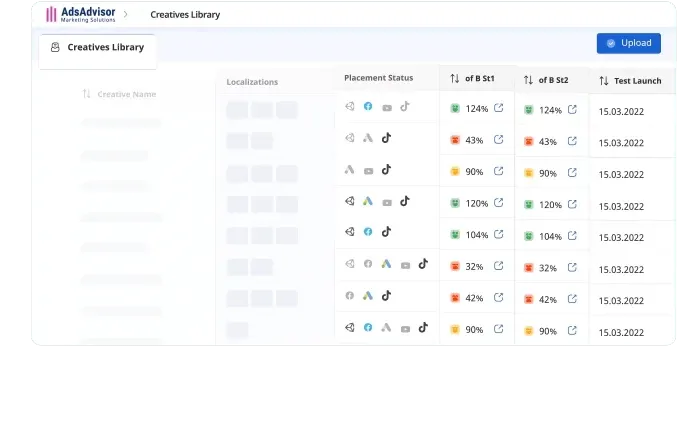Viewport: 684px width, 428px height.
Task: Click the Facebook icon in the 32% row
Action: [368, 264]
